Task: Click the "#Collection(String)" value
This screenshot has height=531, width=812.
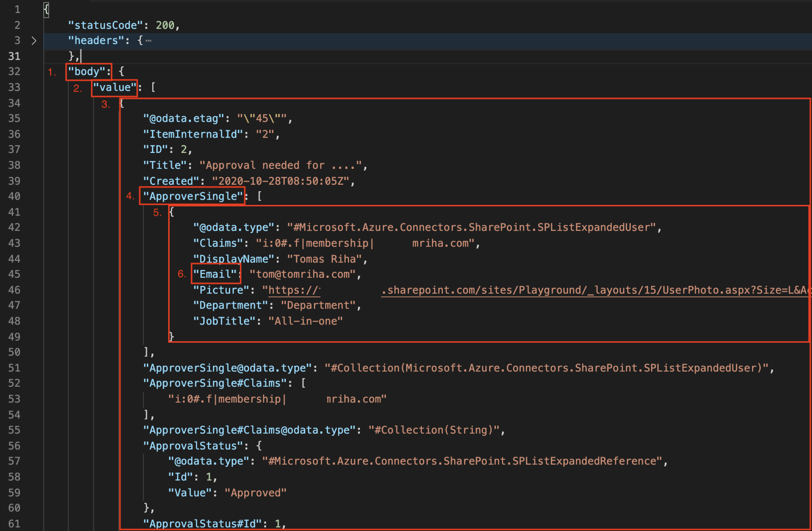Action: tap(434, 430)
